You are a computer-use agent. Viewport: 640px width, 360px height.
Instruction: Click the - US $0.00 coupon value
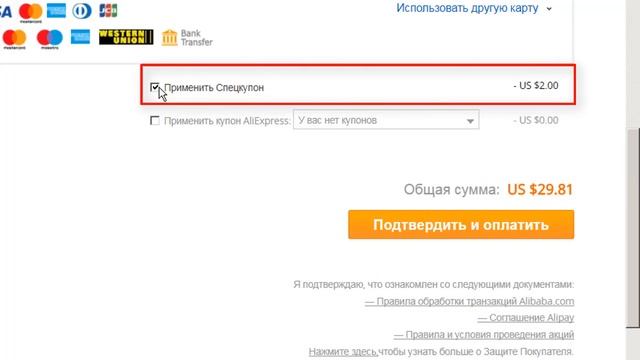point(536,120)
